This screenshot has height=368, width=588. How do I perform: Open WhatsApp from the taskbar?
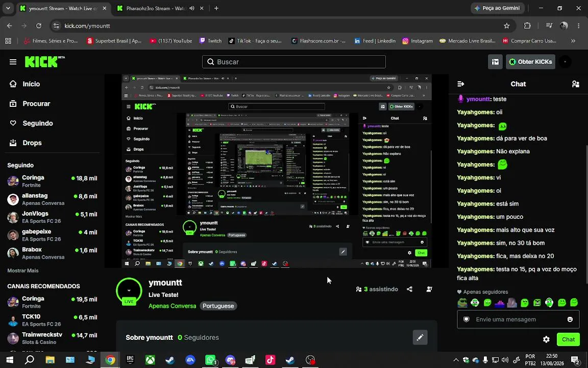click(x=211, y=360)
